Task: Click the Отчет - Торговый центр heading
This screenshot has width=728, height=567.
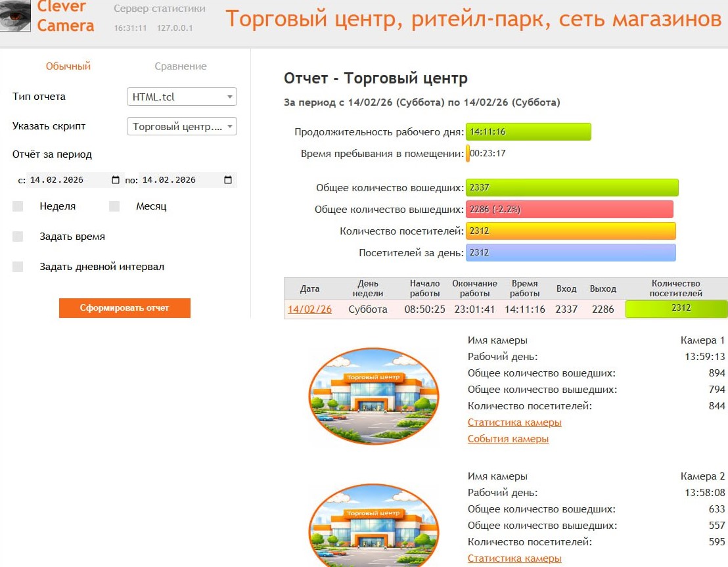Action: [375, 78]
